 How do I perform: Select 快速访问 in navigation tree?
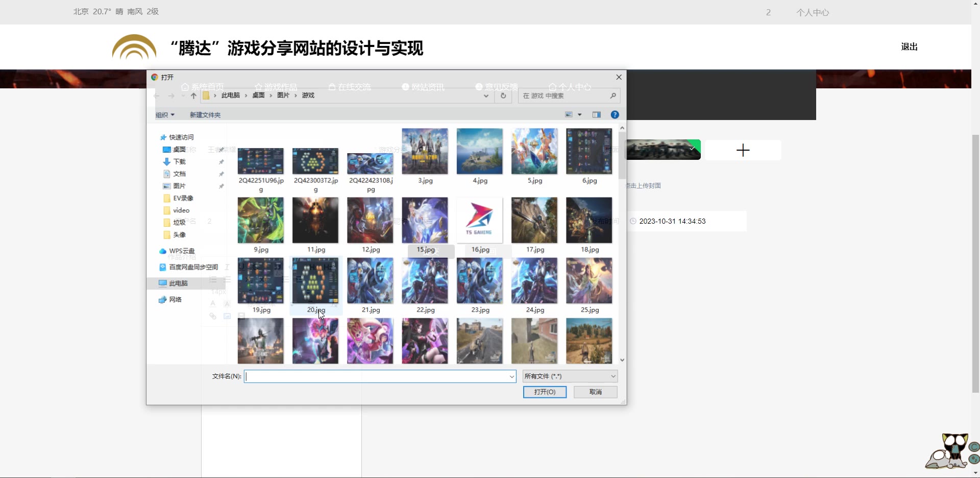pyautogui.click(x=177, y=137)
